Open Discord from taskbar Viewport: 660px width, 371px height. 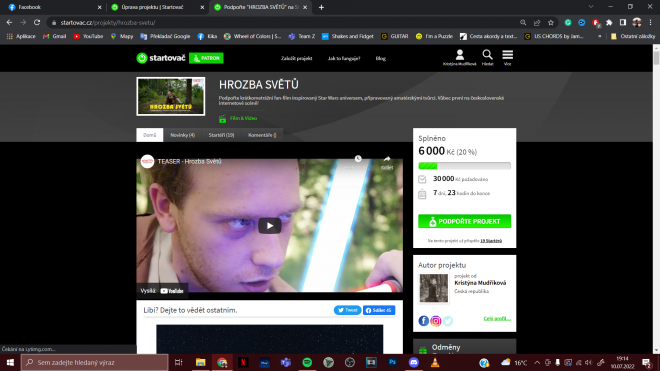click(414, 362)
